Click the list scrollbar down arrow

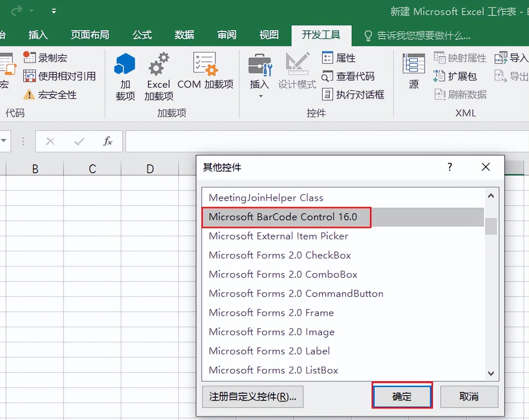coord(491,373)
